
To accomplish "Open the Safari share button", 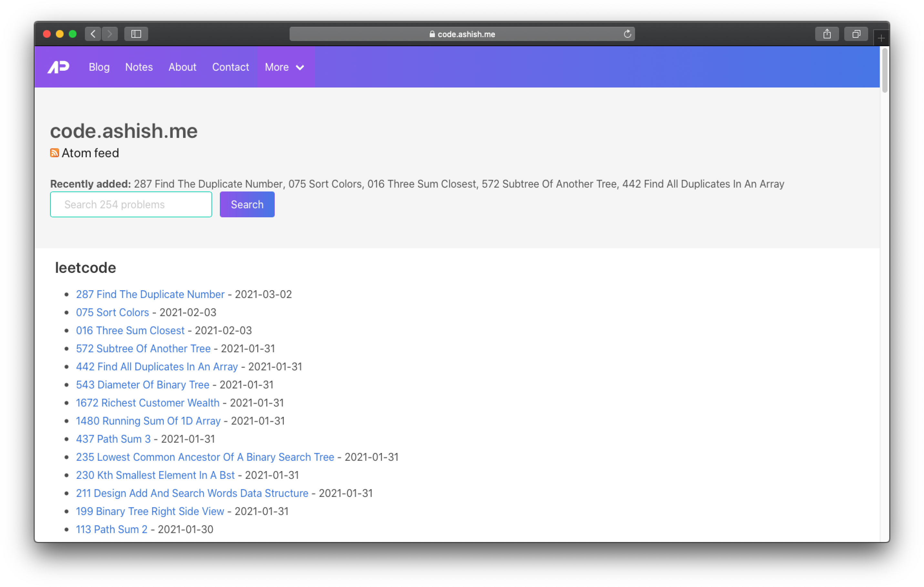I will [x=827, y=34].
